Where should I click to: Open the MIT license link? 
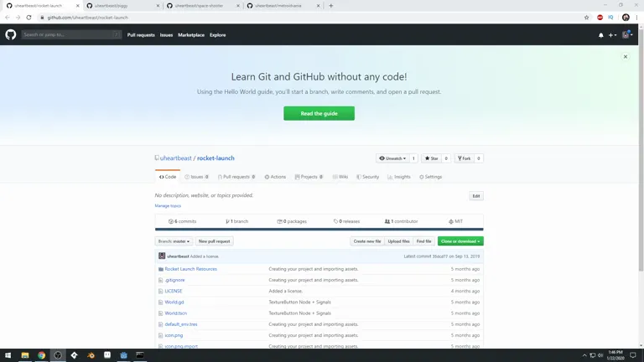(x=456, y=221)
